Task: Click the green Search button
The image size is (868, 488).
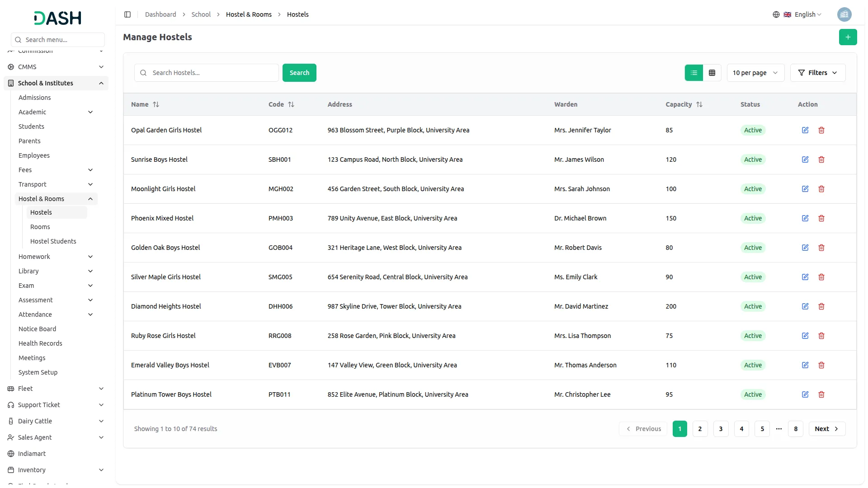Action: pyautogui.click(x=299, y=73)
